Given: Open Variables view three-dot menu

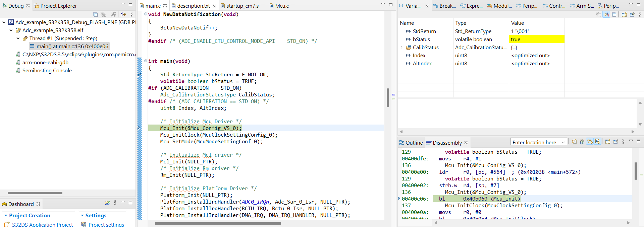Looking at the screenshot, I should coord(640,14).
